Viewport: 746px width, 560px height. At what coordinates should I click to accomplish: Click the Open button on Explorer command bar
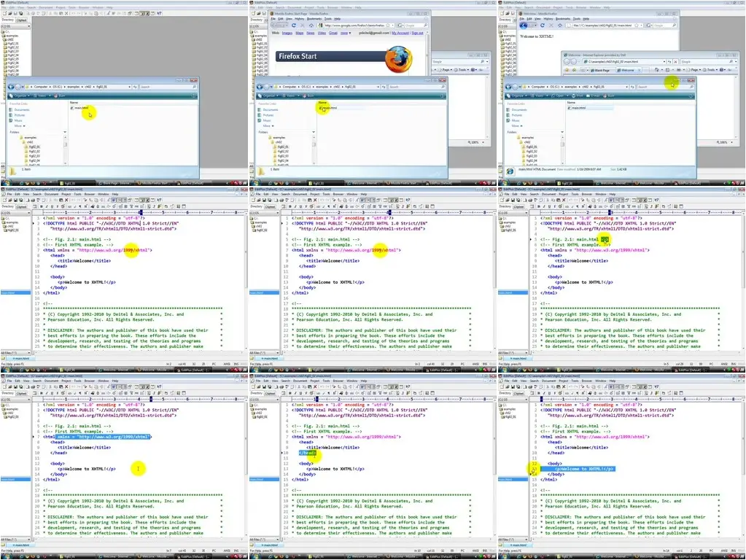pos(559,96)
